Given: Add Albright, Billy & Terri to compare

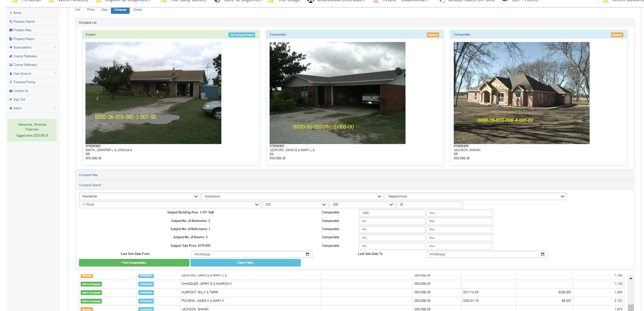Looking at the screenshot, I should pyautogui.click(x=91, y=293).
